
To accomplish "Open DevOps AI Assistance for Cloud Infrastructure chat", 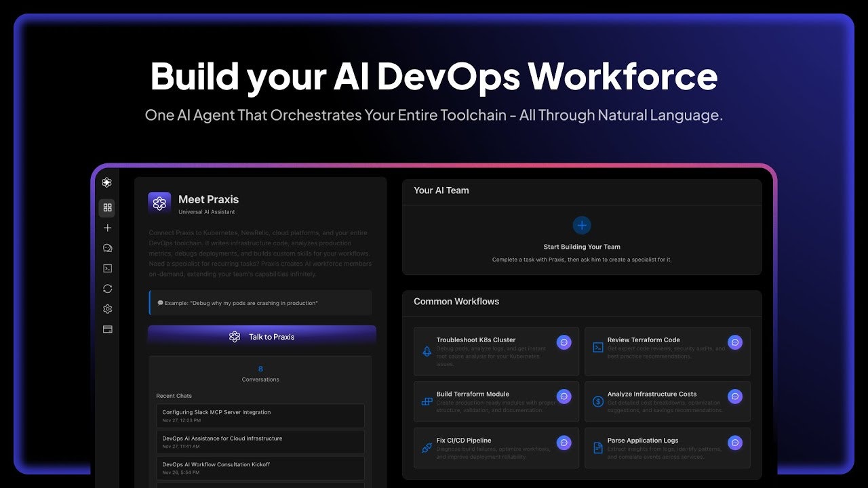I will pyautogui.click(x=260, y=442).
